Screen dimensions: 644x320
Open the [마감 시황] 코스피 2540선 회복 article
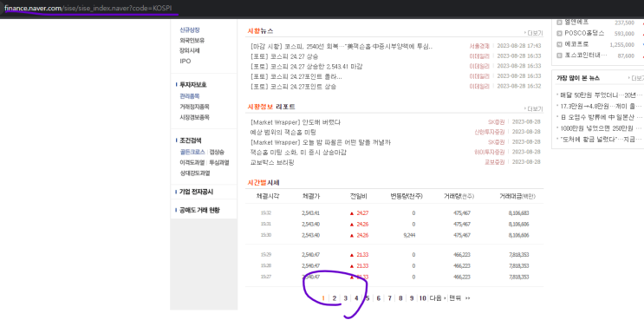(x=342, y=46)
